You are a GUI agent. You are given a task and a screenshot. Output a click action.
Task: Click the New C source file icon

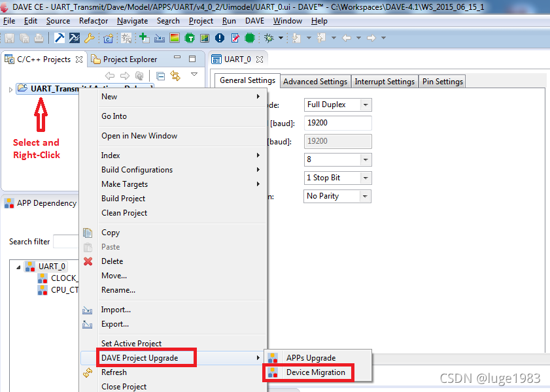point(109,38)
